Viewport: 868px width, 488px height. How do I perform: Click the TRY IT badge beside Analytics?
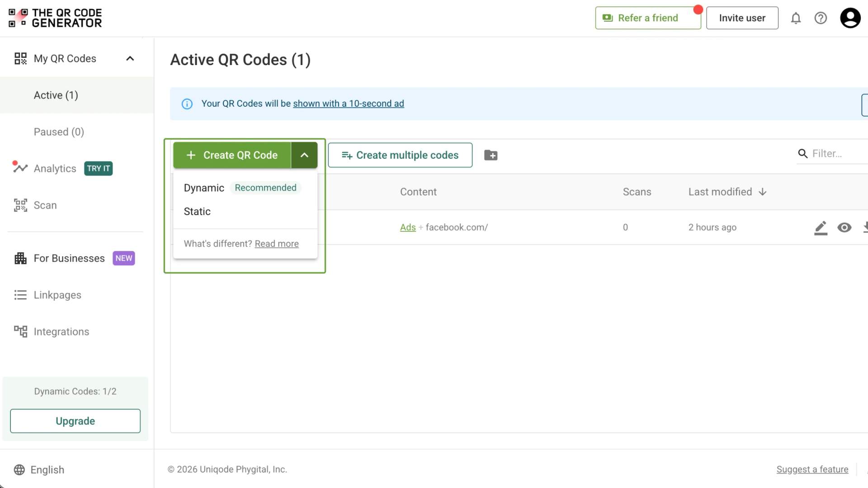click(x=98, y=169)
